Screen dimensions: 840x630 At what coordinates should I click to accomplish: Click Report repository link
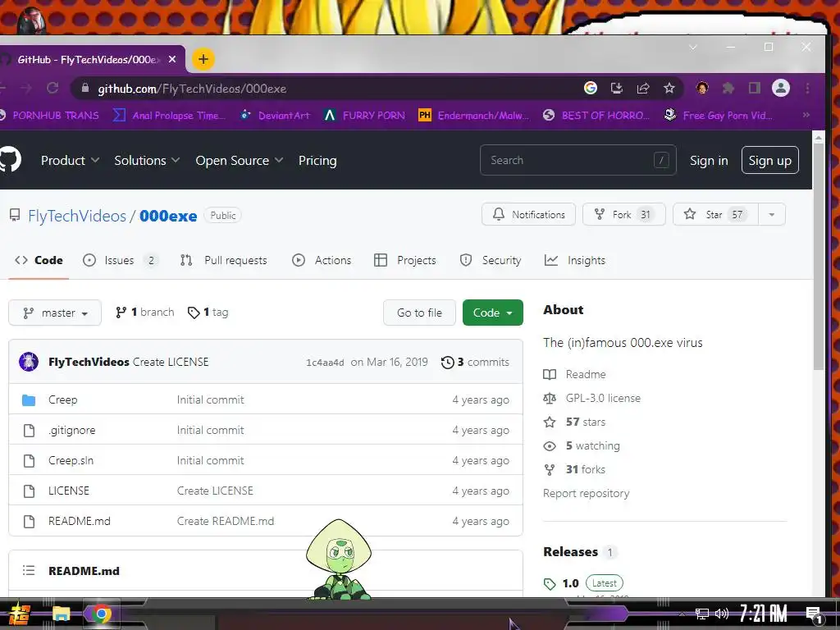point(586,493)
